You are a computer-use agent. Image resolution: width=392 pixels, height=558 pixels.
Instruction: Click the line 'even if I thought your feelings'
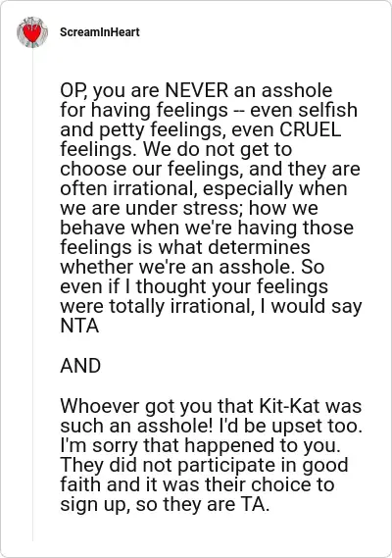194,286
